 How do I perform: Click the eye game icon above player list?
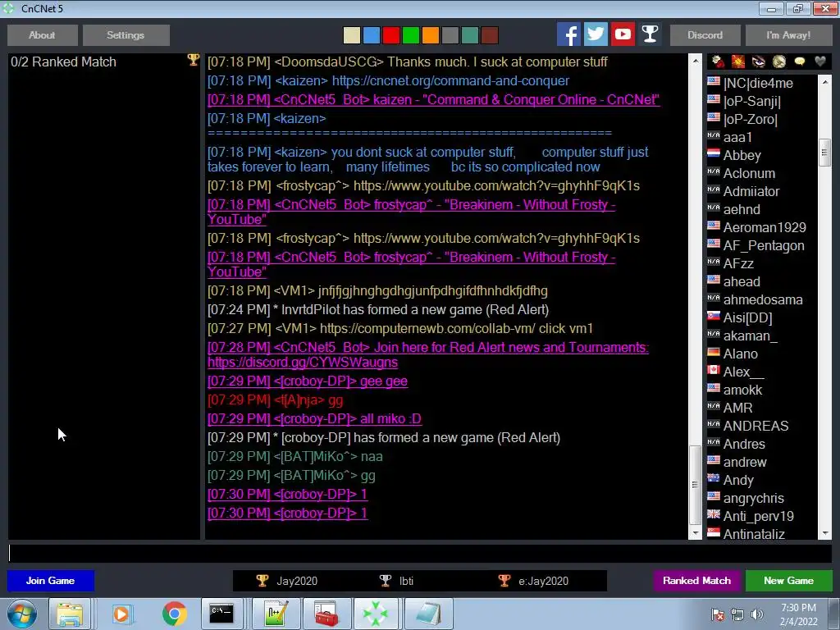[759, 62]
